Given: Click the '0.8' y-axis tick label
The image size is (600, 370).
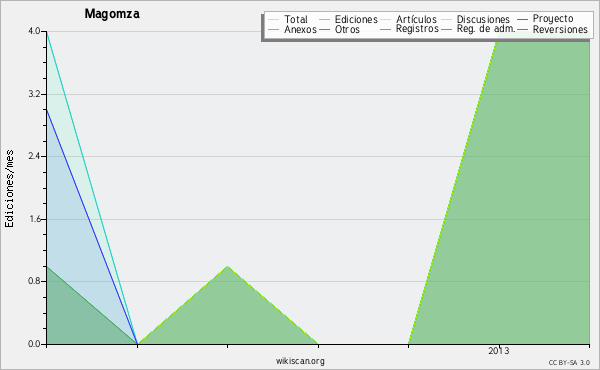Looking at the screenshot, I should pos(34,281).
